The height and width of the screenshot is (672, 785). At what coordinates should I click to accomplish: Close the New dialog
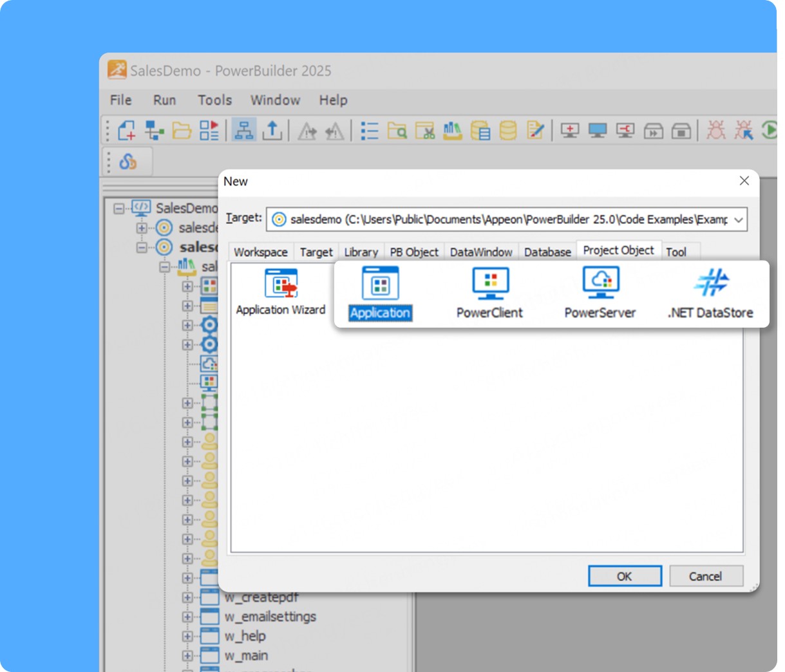click(x=744, y=181)
